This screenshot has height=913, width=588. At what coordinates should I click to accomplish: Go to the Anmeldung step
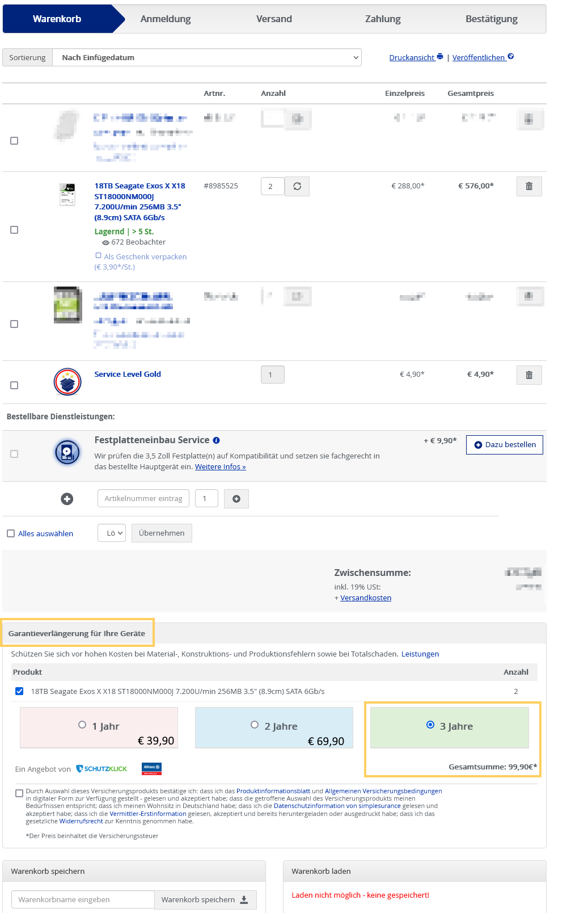(x=166, y=19)
